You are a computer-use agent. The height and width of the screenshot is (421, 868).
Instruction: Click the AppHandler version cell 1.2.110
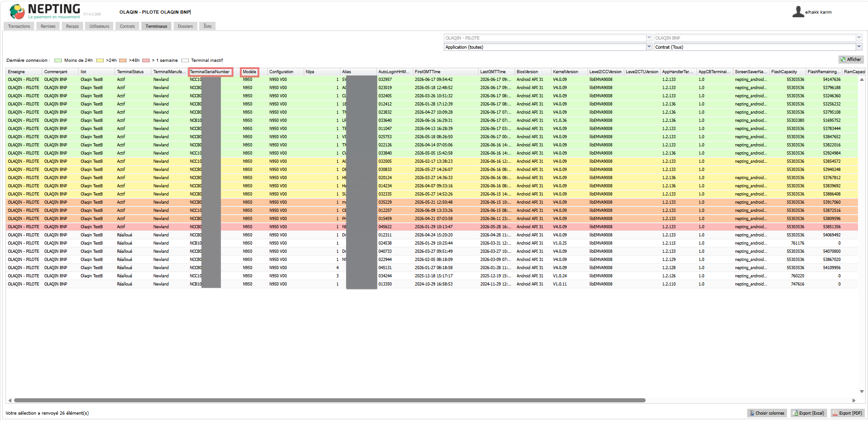[x=668, y=284]
